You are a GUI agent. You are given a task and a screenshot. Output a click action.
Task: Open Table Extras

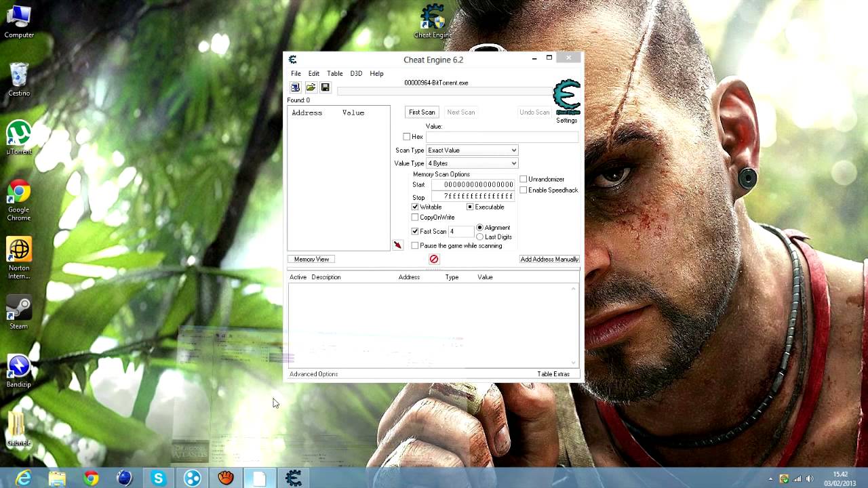point(553,374)
